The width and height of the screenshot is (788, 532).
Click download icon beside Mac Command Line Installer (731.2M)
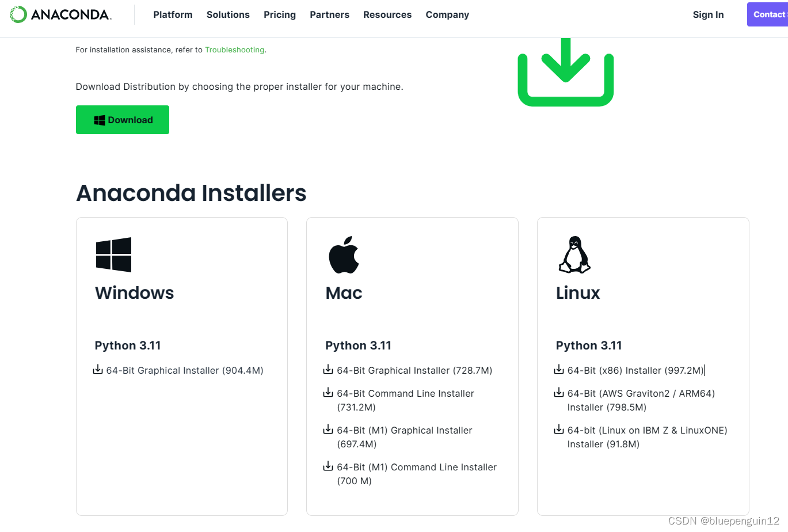coord(328,393)
